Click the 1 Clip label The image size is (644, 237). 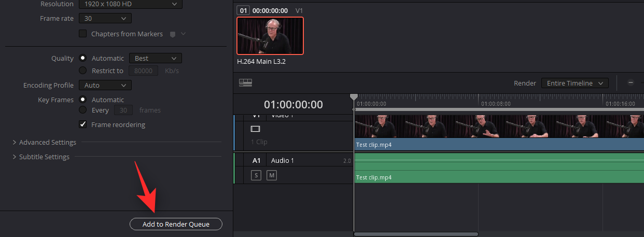tap(259, 142)
